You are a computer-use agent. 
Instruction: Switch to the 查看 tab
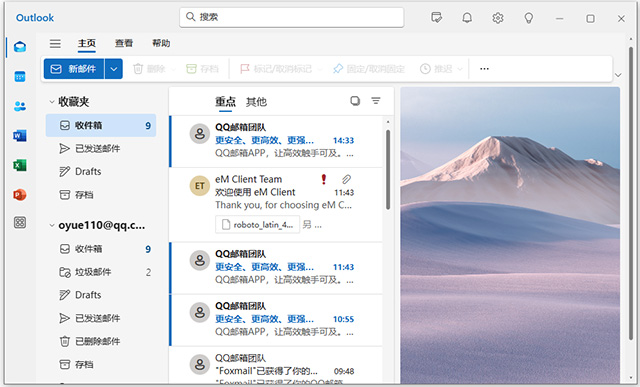pos(124,43)
